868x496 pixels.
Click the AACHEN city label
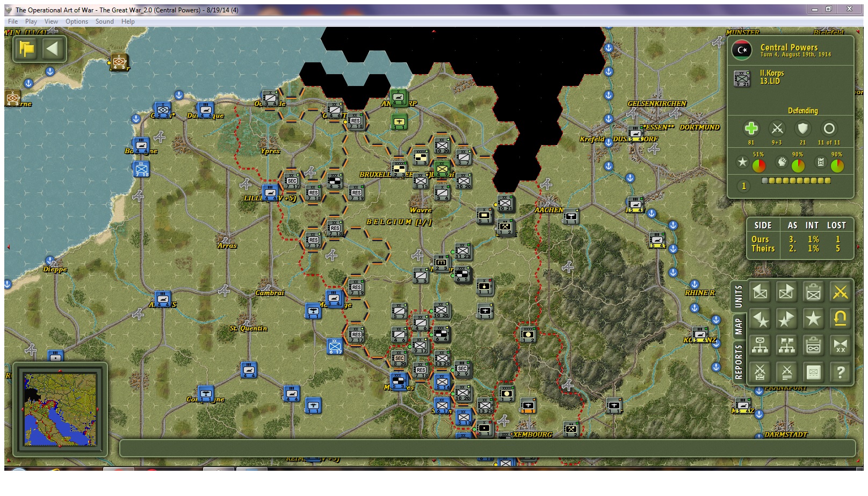549,210
